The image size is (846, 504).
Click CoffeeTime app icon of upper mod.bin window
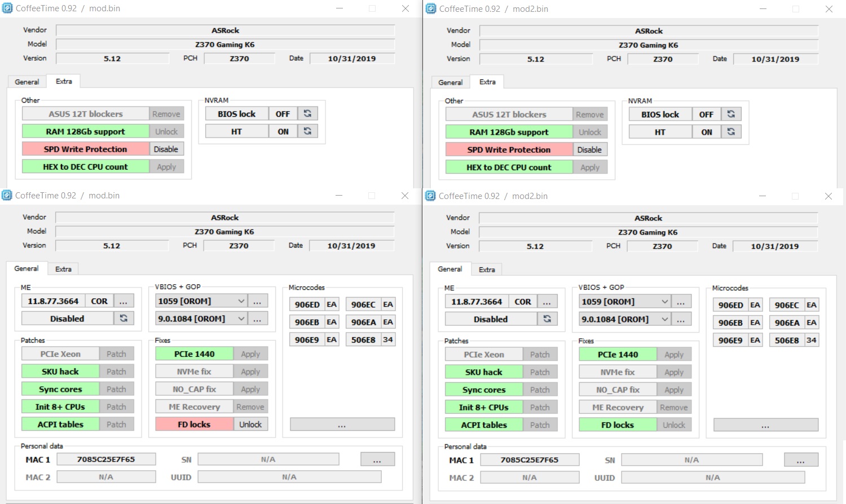pos(7,8)
